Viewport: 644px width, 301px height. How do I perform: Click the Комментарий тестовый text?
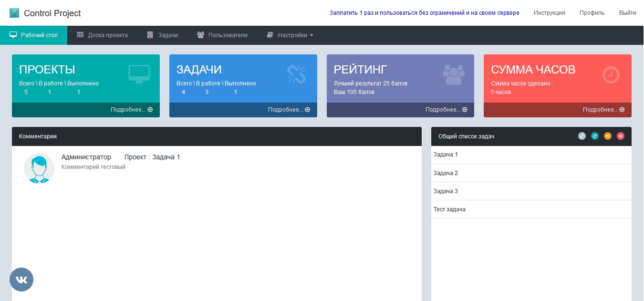(93, 167)
